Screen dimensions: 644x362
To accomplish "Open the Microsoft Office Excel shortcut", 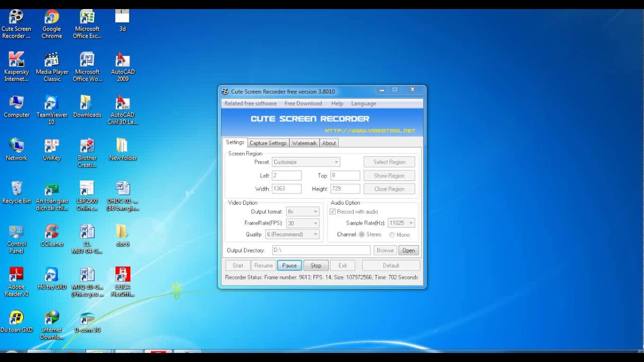I will (87, 24).
